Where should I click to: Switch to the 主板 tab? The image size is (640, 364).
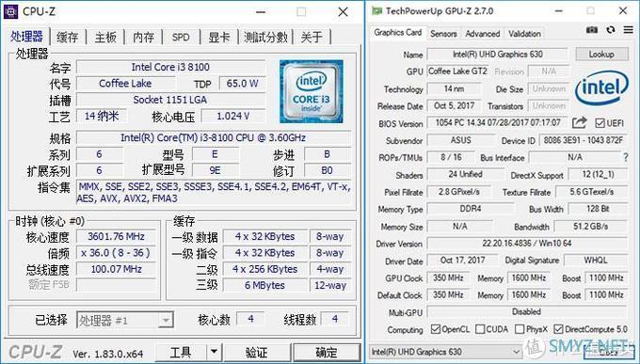point(105,37)
